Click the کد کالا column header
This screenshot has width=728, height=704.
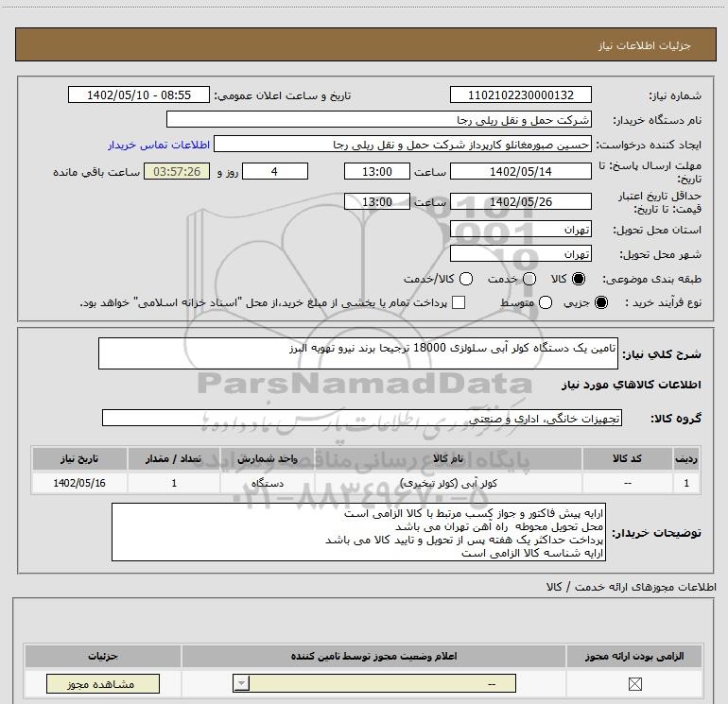[627, 458]
